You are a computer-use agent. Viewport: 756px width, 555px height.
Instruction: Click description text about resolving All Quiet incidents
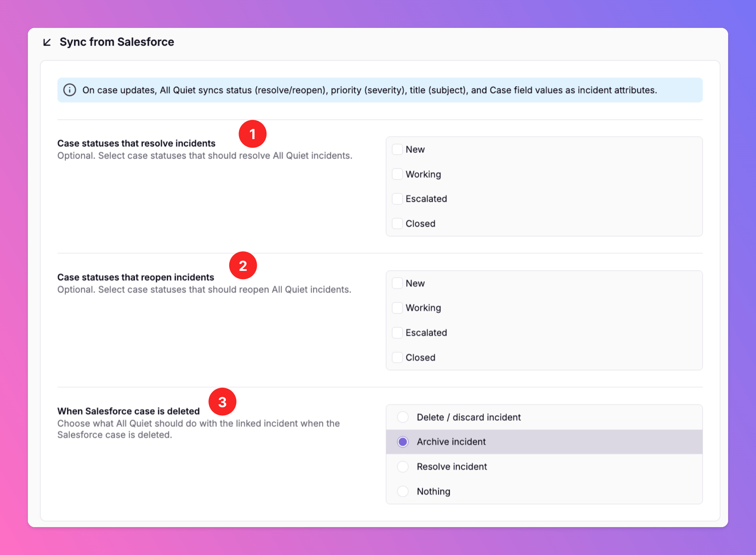[205, 155]
